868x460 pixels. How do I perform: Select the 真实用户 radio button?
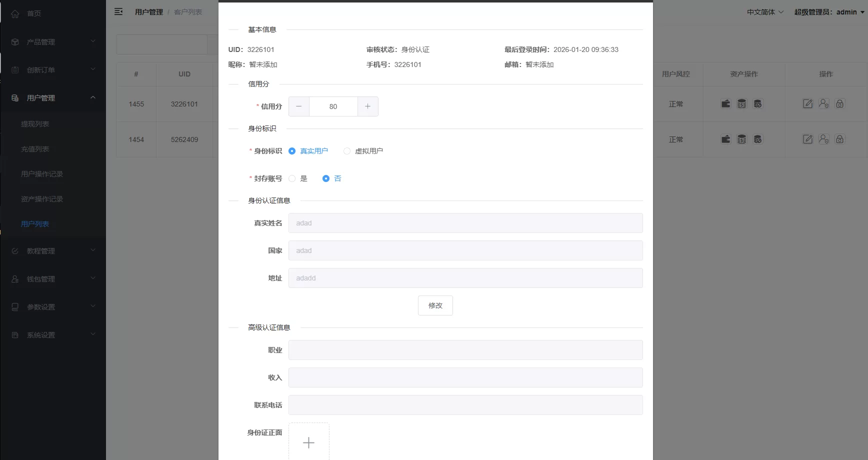point(292,150)
